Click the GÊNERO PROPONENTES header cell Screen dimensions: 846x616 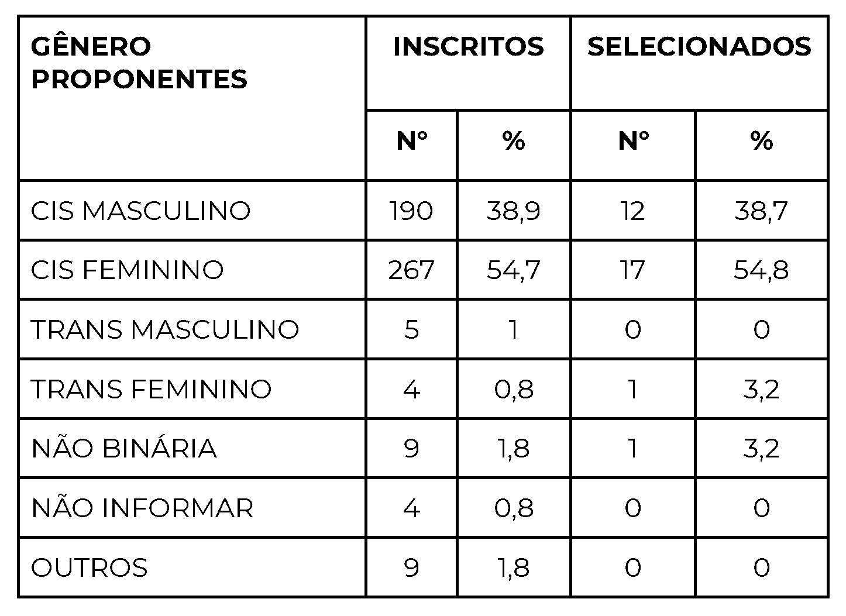click(x=139, y=63)
